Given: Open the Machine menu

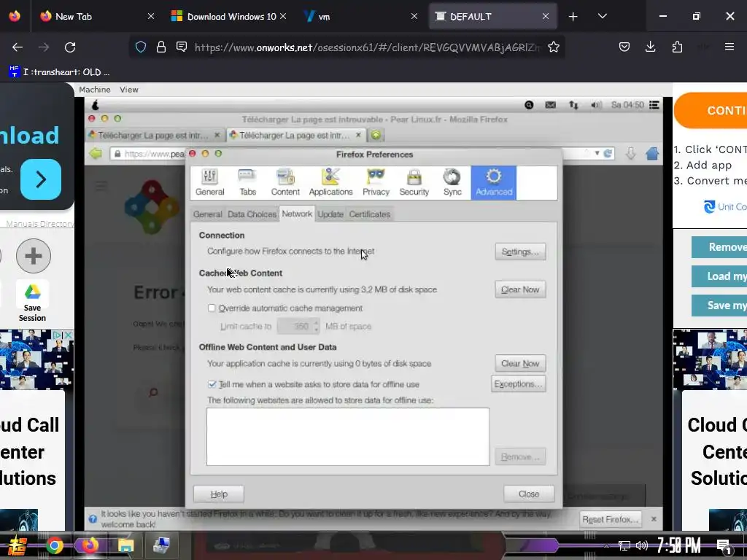Looking at the screenshot, I should [x=94, y=90].
